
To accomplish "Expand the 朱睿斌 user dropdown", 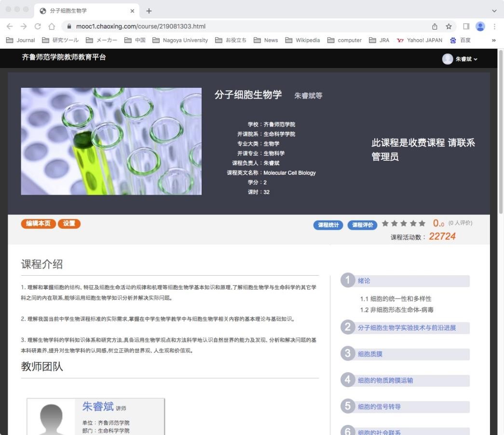I will click(x=461, y=59).
